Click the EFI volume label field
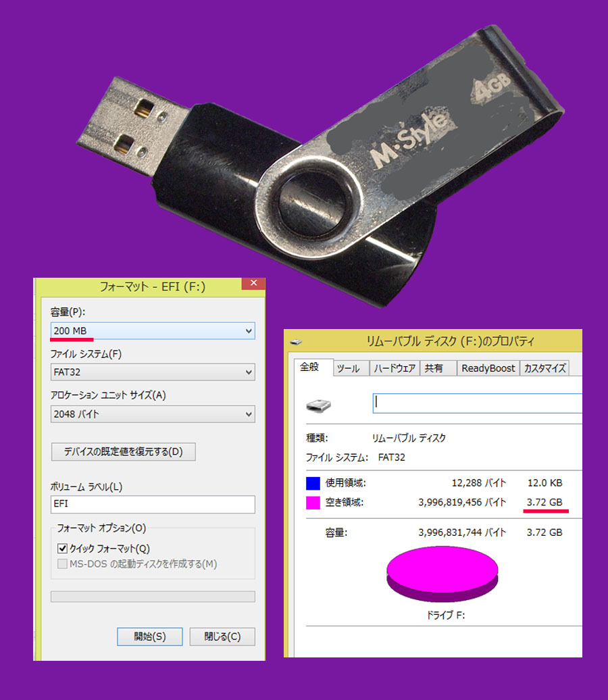The width and height of the screenshot is (608, 700). (153, 504)
